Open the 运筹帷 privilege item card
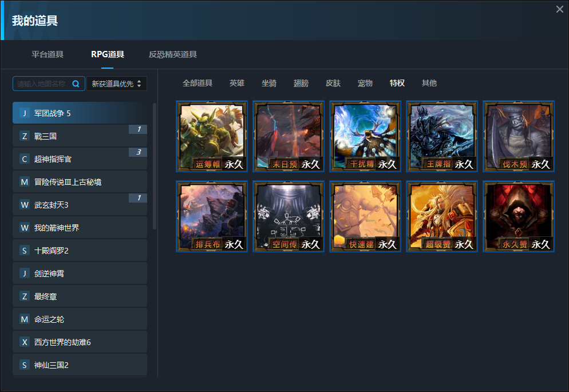Viewport: 569px width, 392px height. [212, 136]
